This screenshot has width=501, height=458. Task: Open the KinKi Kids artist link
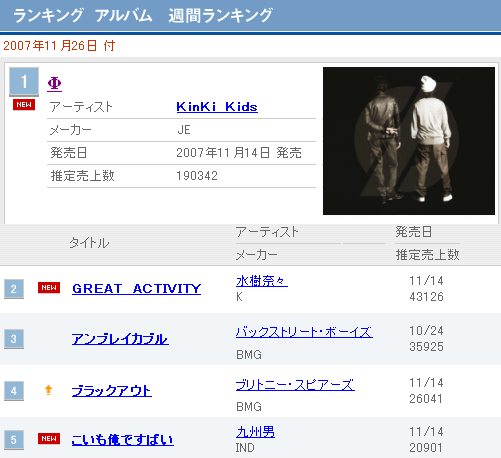coord(217,107)
